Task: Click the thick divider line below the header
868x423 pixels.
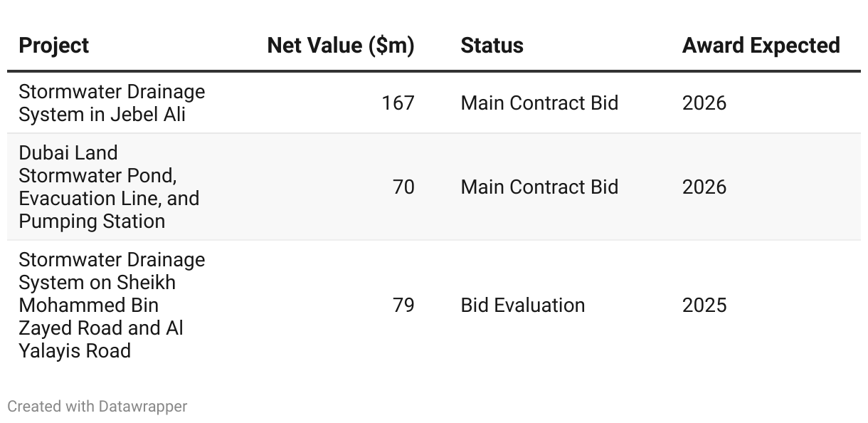Action: [x=434, y=71]
